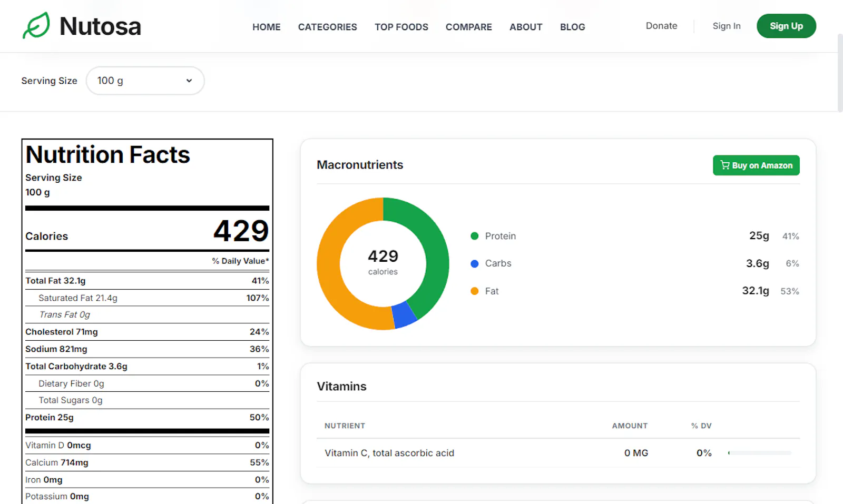
Task: Click the "NUTRIENT" column header
Action: coord(345,426)
